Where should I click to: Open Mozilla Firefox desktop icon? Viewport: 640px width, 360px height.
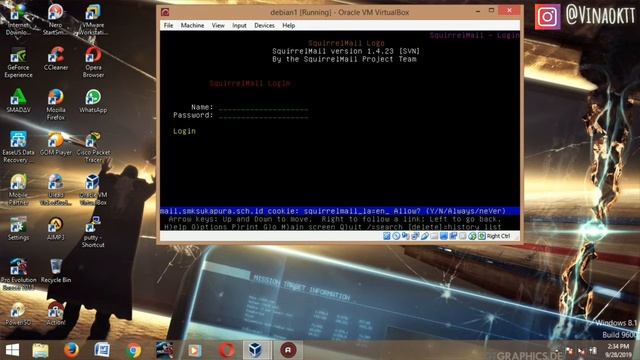[x=56, y=104]
